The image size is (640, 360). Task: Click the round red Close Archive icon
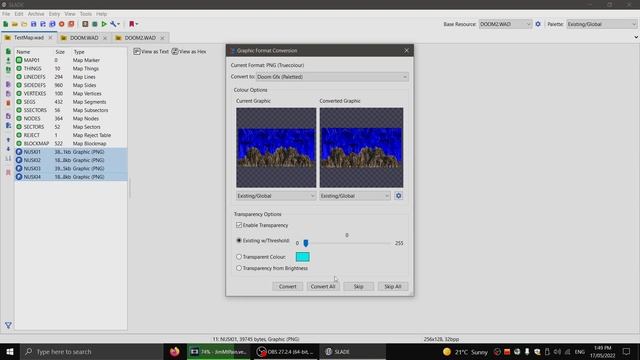[x=62, y=24]
